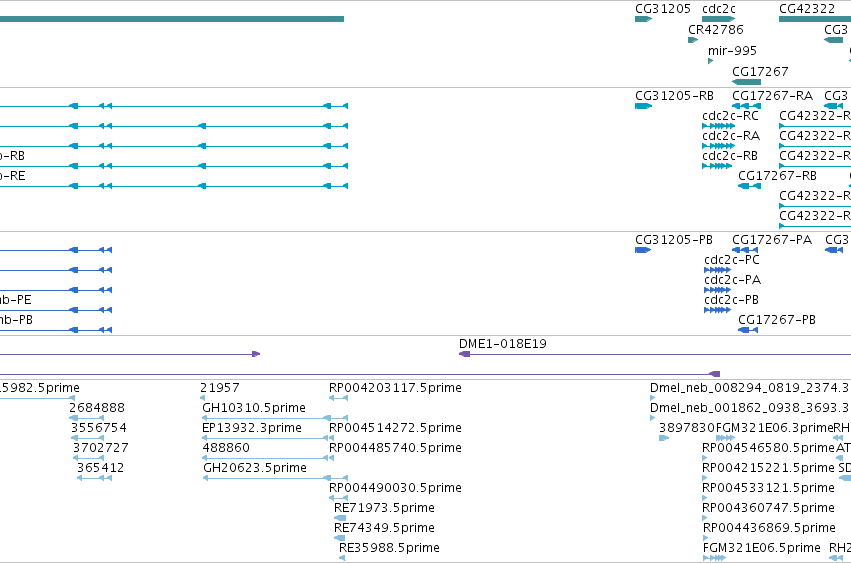Click protein CG17267-PB

(x=777, y=320)
